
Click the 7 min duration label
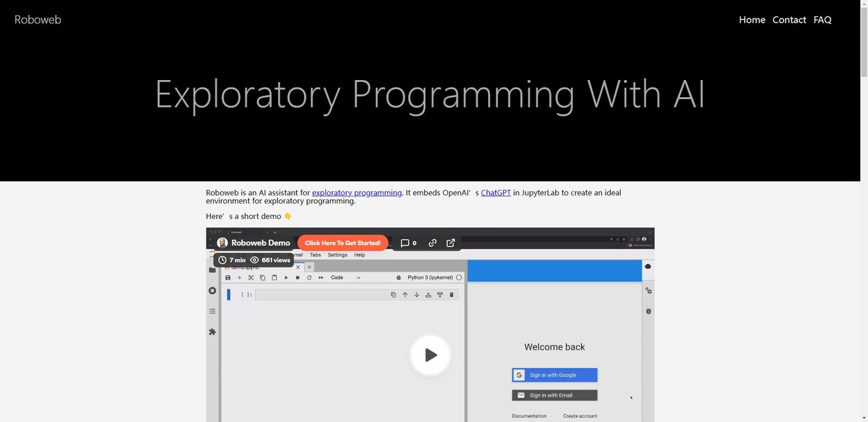click(232, 260)
